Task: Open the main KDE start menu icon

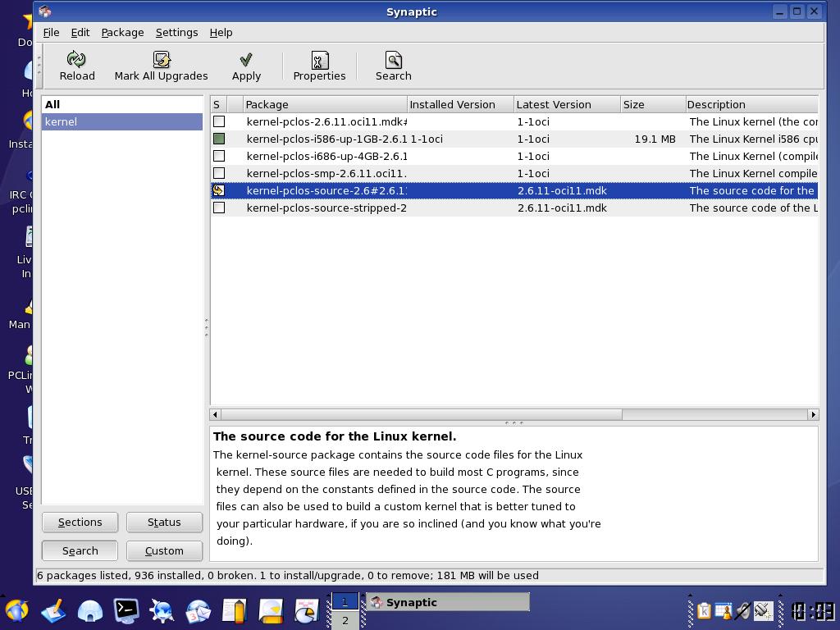Action: pyautogui.click(x=16, y=610)
